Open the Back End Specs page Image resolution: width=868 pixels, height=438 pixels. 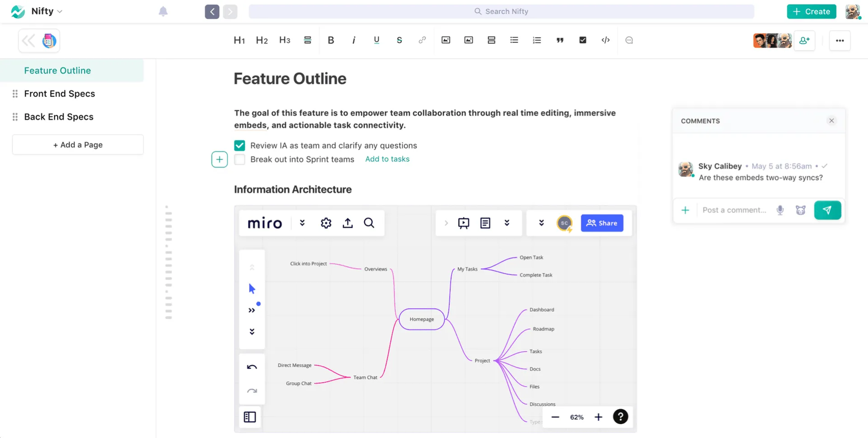(58, 117)
